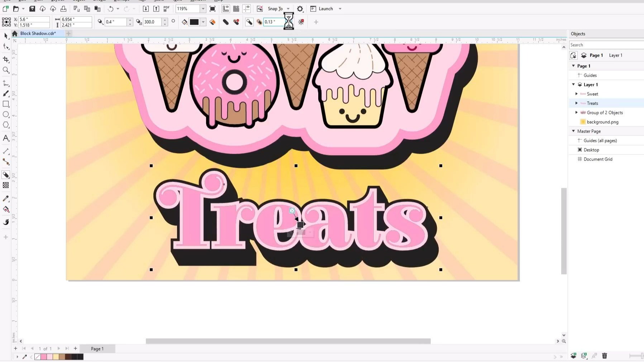The image size is (644, 362).
Task: Select the Transparency tool
Action: [6, 185]
